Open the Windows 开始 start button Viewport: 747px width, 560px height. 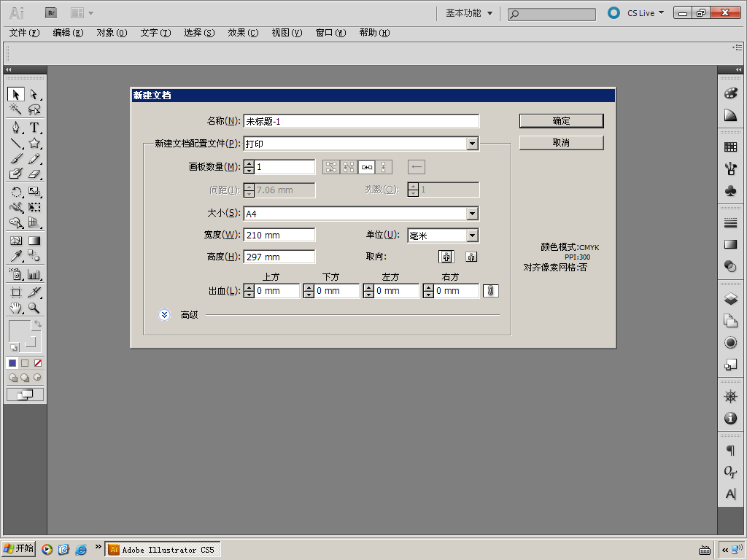click(18, 548)
